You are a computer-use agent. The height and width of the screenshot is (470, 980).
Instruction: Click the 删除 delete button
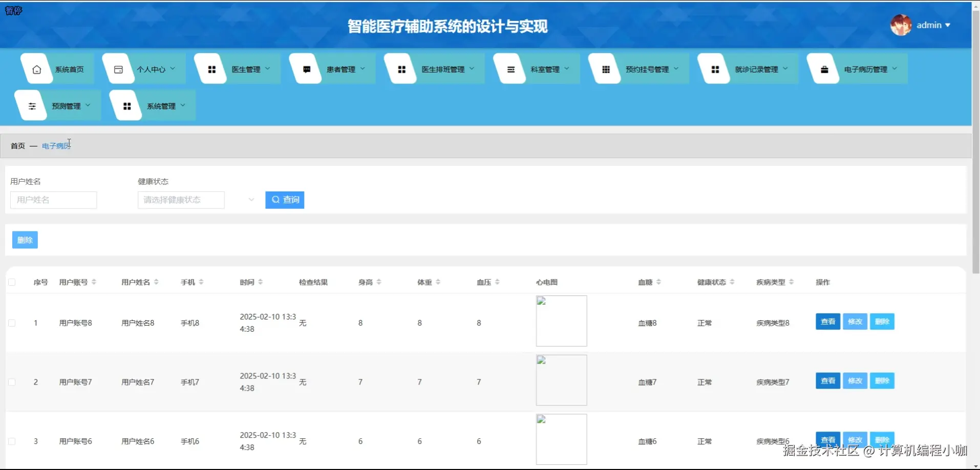[24, 239]
